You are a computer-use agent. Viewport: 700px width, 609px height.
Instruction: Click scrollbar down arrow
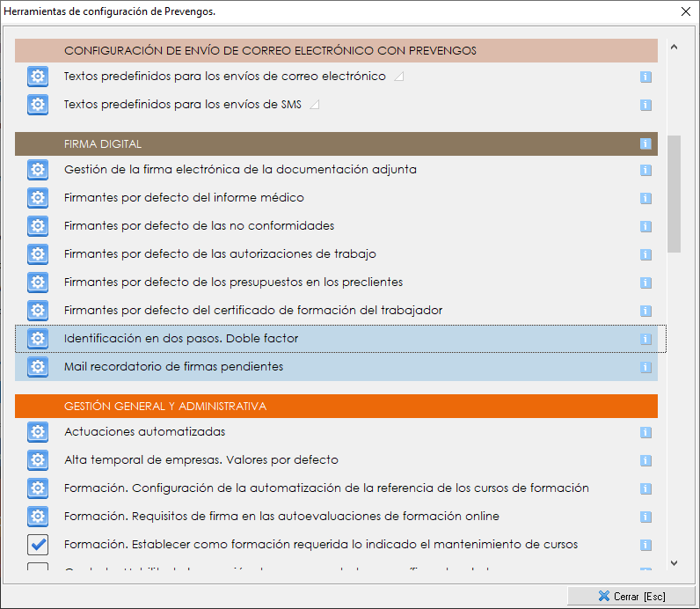coord(674,563)
